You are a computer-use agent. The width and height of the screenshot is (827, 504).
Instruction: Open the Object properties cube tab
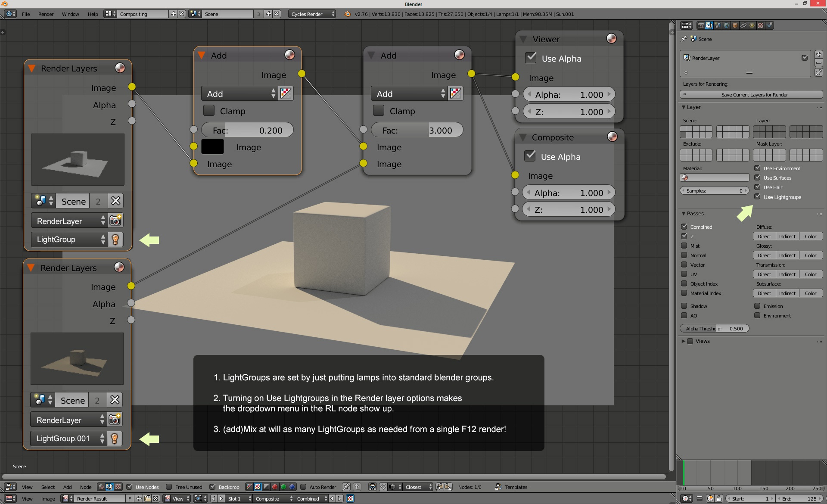[735, 25]
